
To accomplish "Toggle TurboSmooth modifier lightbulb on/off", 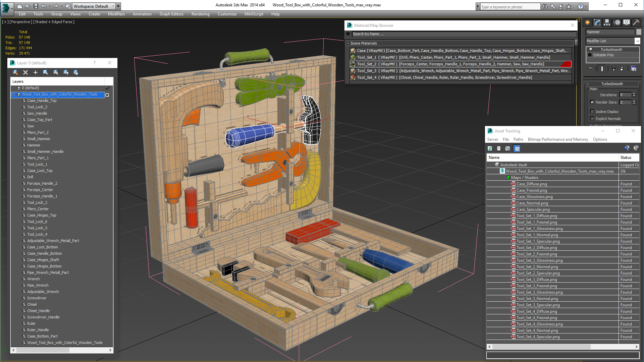I will coord(591,50).
